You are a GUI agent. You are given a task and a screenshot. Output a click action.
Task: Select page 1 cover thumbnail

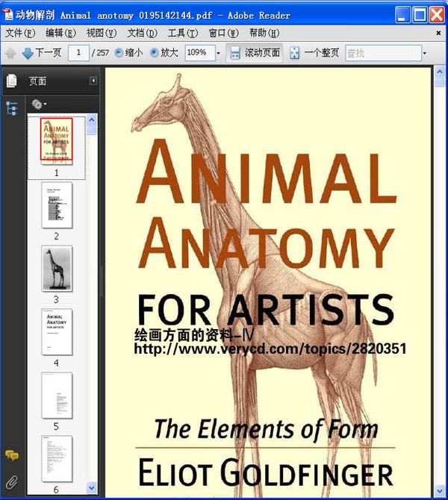(57, 141)
